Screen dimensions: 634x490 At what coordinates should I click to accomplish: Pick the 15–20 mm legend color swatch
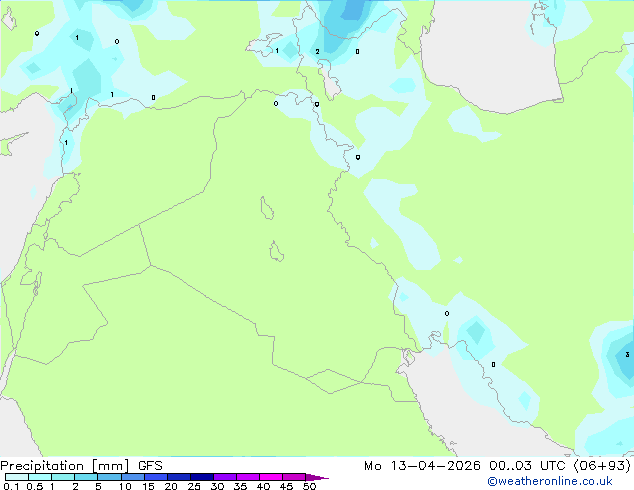[x=156, y=477]
